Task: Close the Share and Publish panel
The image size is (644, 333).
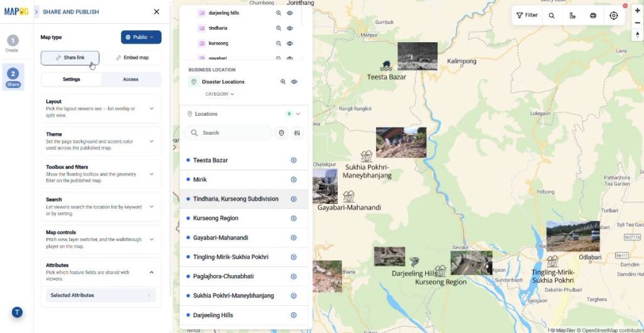Action: 157,12
